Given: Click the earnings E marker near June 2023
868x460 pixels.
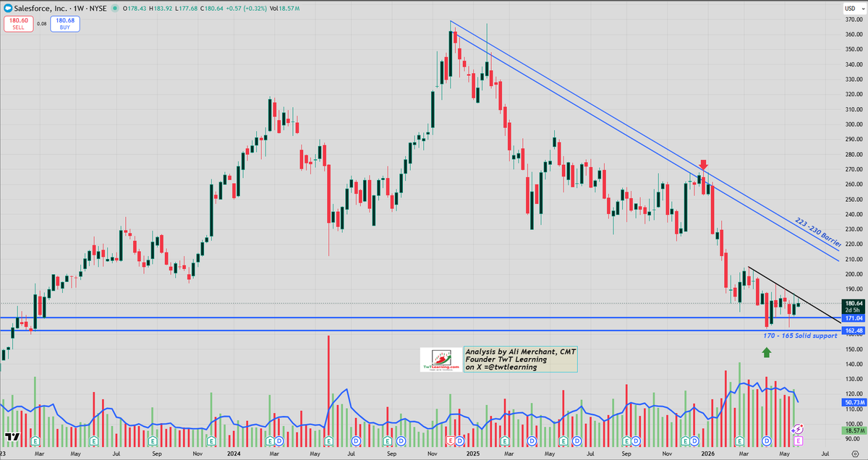Looking at the screenshot, I should click(x=94, y=440).
